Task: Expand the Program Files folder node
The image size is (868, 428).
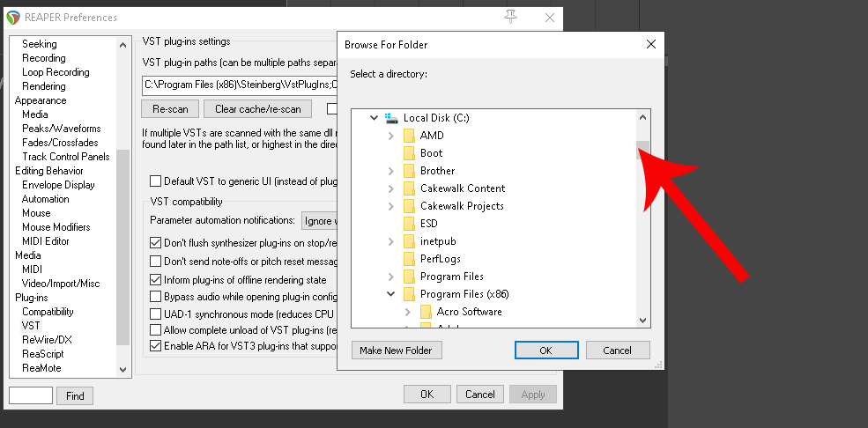Action: pyautogui.click(x=391, y=277)
